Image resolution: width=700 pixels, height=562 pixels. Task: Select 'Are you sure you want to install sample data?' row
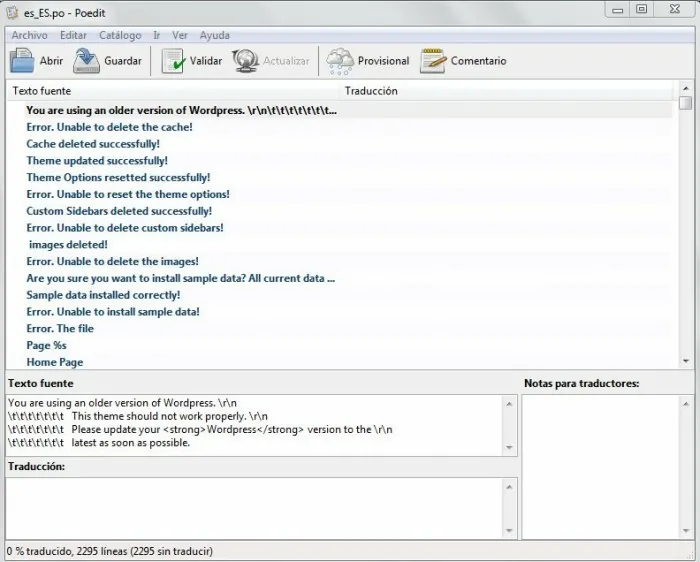coord(339,278)
